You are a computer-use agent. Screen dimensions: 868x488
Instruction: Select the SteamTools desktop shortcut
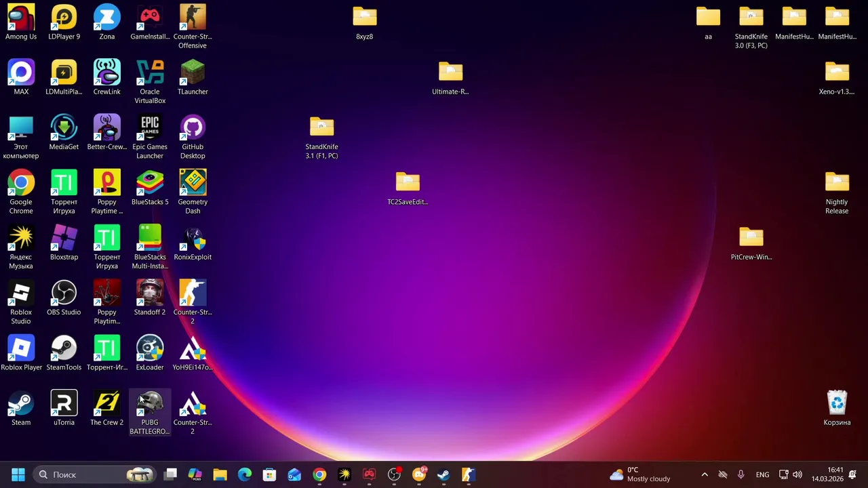[x=64, y=354]
